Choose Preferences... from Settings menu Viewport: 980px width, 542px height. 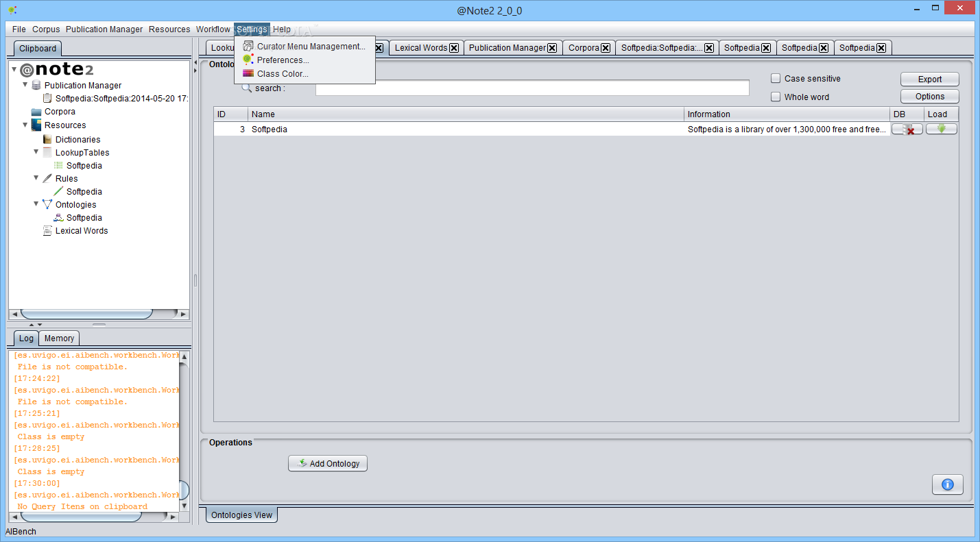tap(304, 60)
